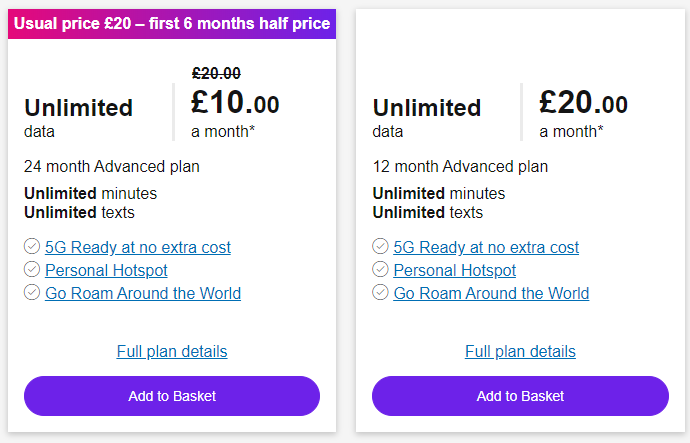The width and height of the screenshot is (690, 443).
Task: Open Personal Hotspot link on 24 month plan
Action: [x=106, y=270]
